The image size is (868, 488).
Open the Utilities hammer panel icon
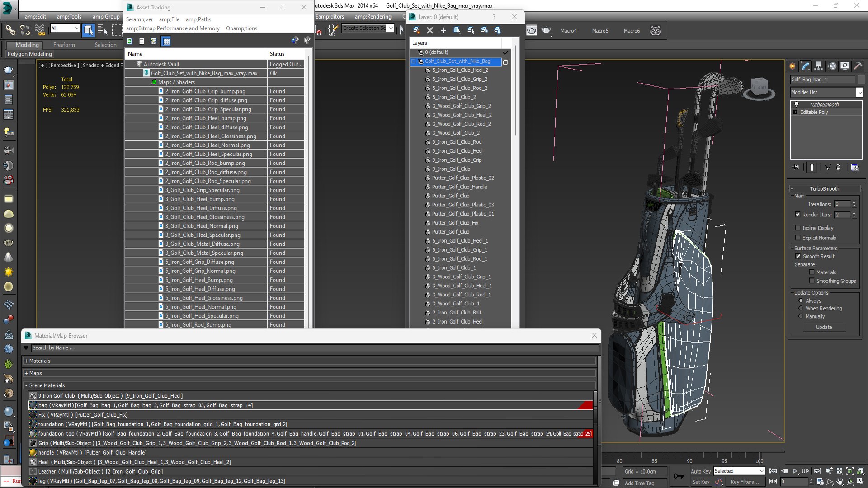858,66
